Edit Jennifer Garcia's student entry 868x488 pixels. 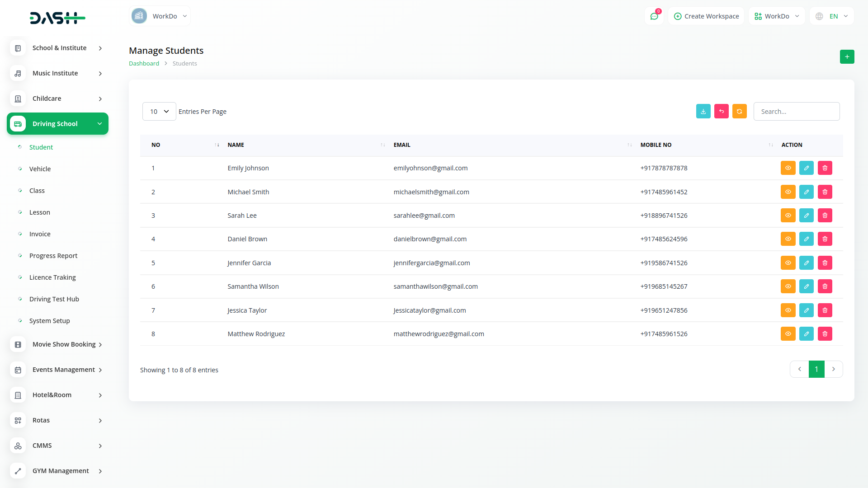pos(806,263)
